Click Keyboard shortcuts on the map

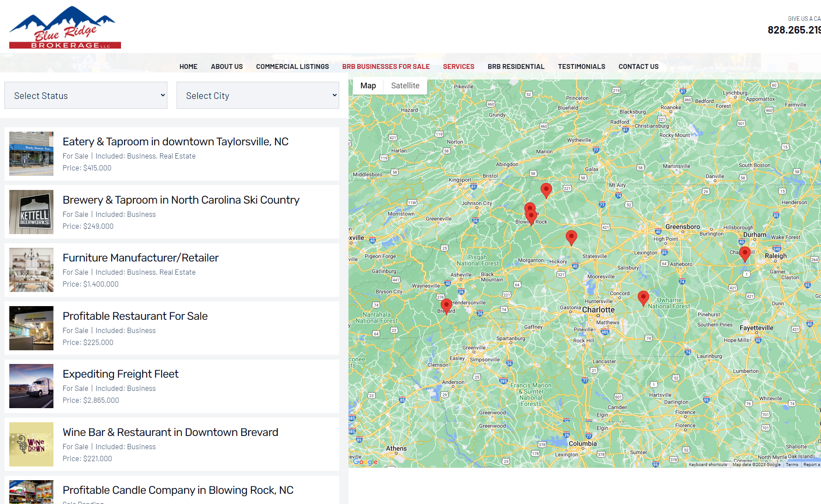pyautogui.click(x=708, y=465)
